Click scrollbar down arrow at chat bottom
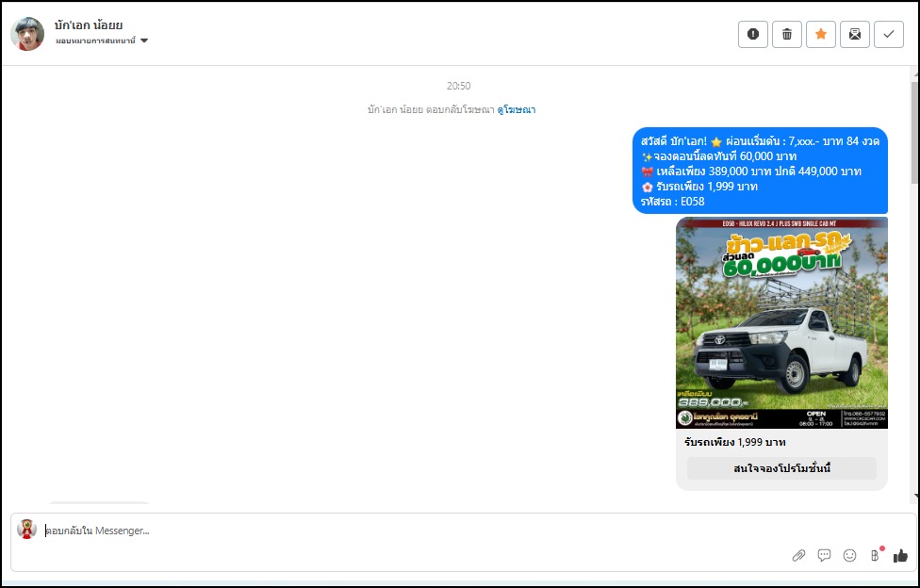Viewport: 920px width, 588px height. [914, 497]
